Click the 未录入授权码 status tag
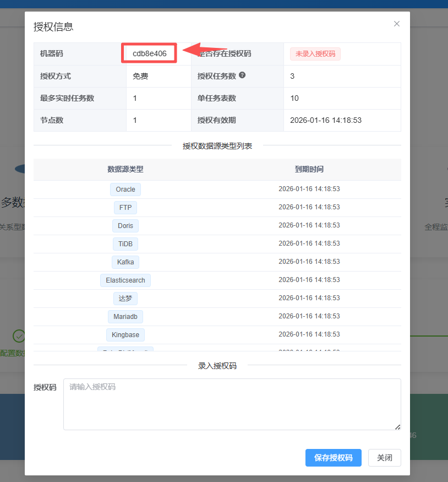The width and height of the screenshot is (448, 482). pyautogui.click(x=315, y=54)
